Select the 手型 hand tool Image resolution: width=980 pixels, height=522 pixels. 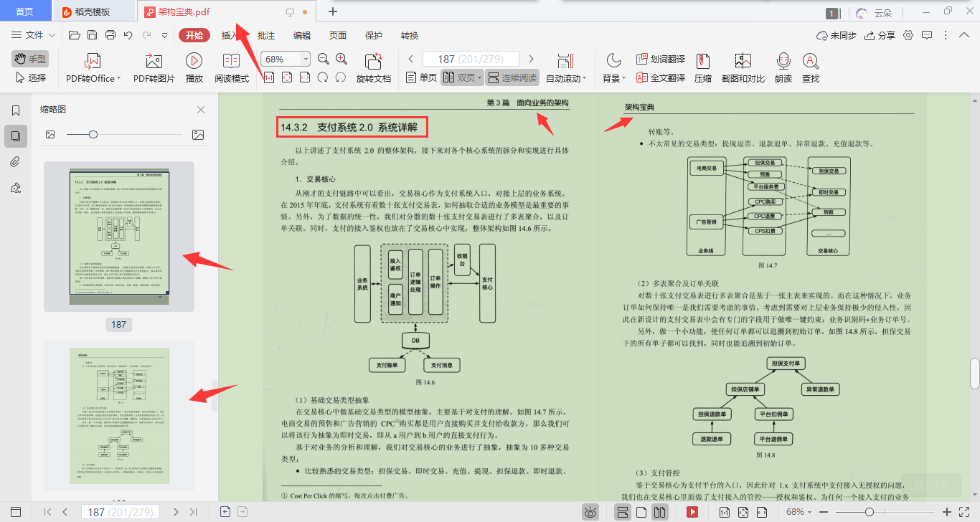[x=31, y=59]
